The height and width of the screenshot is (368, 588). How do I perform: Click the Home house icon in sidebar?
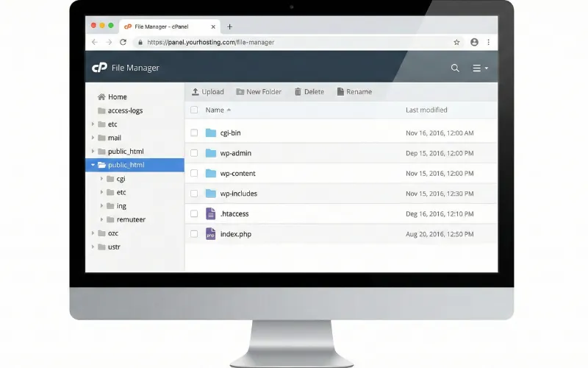tap(101, 97)
